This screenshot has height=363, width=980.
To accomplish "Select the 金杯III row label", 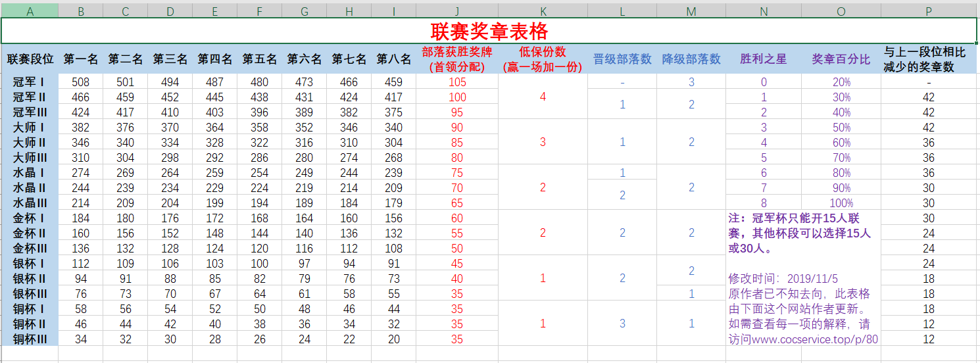I will 30,249.
